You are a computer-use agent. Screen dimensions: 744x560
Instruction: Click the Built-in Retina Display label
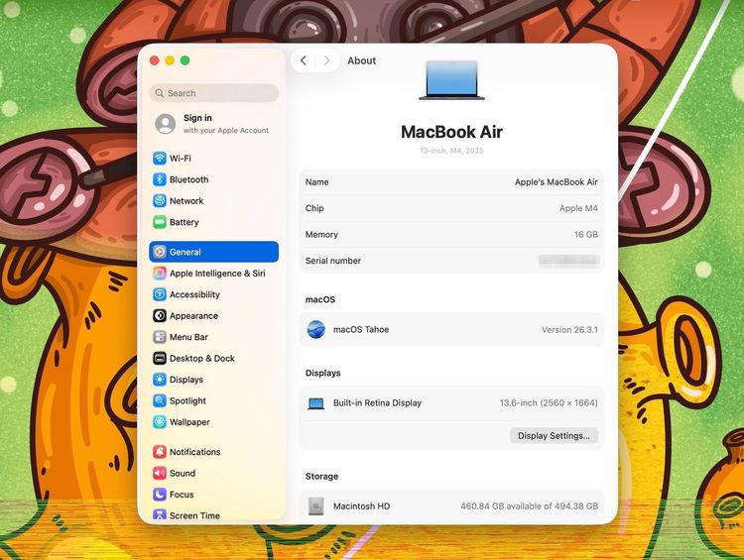377,403
